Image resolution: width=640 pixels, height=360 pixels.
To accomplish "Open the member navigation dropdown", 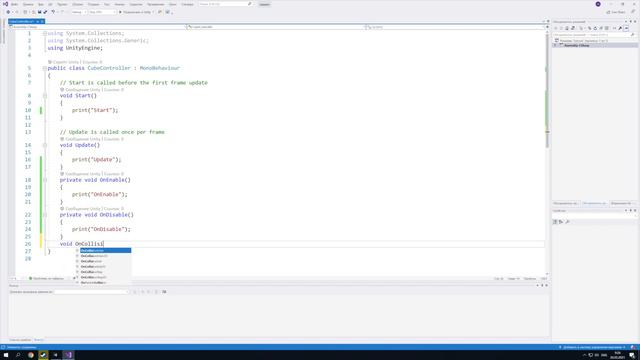I will (455, 27).
